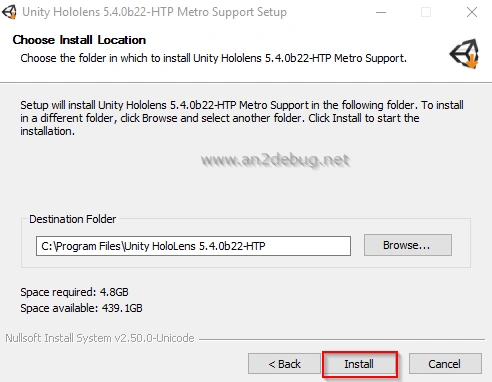Click the header subtitle about choosing the folder
The image size is (492, 382).
[x=213, y=58]
